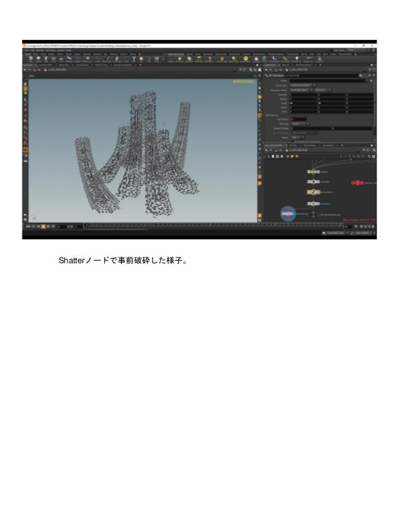This screenshot has height=532, width=399.
Task: Switch to the Render View pane tab
Action: tap(64, 65)
